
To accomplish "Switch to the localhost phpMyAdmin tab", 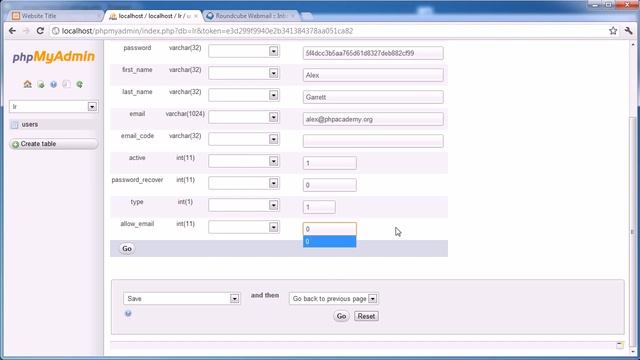I will pyautogui.click(x=153, y=16).
